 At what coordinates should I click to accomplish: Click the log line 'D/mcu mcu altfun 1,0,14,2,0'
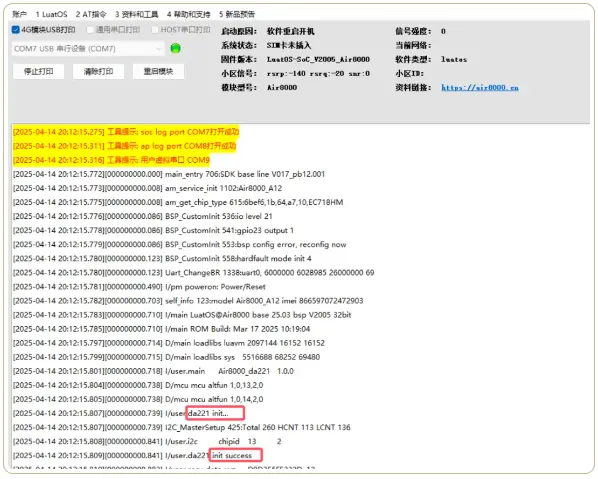[x=138, y=400]
